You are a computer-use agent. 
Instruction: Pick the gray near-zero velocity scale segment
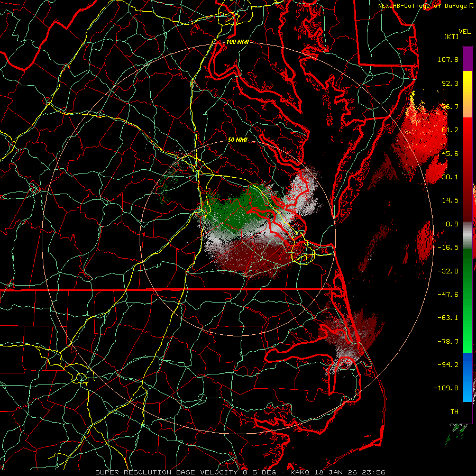(x=467, y=235)
